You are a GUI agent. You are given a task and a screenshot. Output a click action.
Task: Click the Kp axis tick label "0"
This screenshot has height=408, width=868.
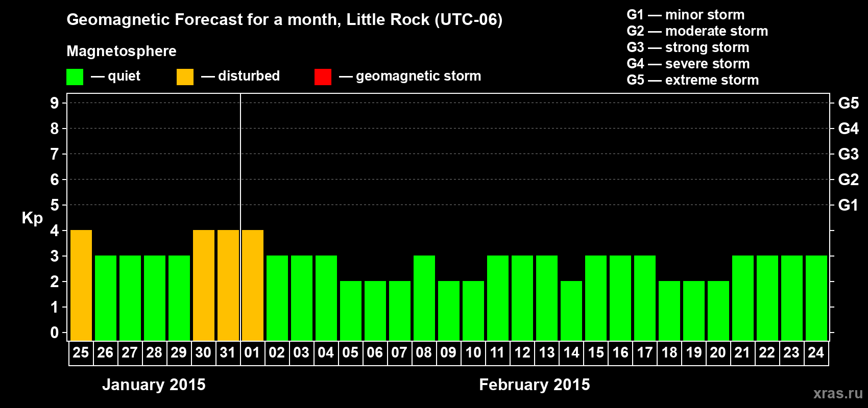(55, 333)
